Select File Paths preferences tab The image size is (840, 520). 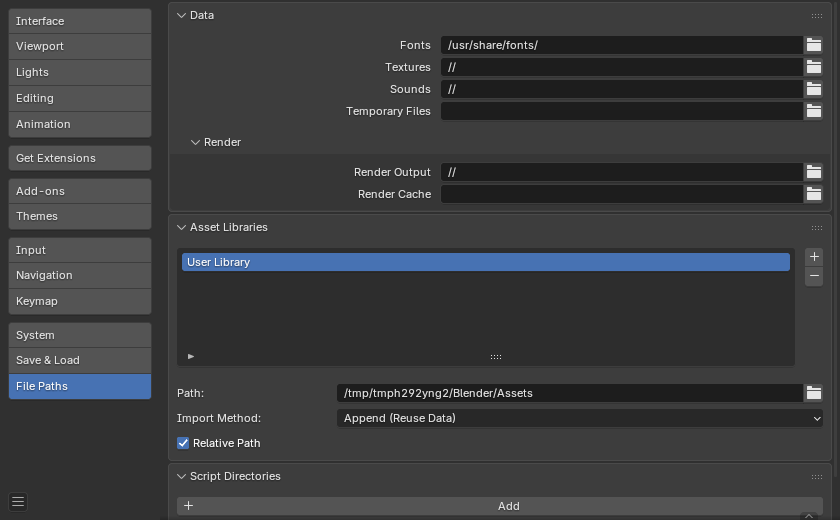(80, 386)
